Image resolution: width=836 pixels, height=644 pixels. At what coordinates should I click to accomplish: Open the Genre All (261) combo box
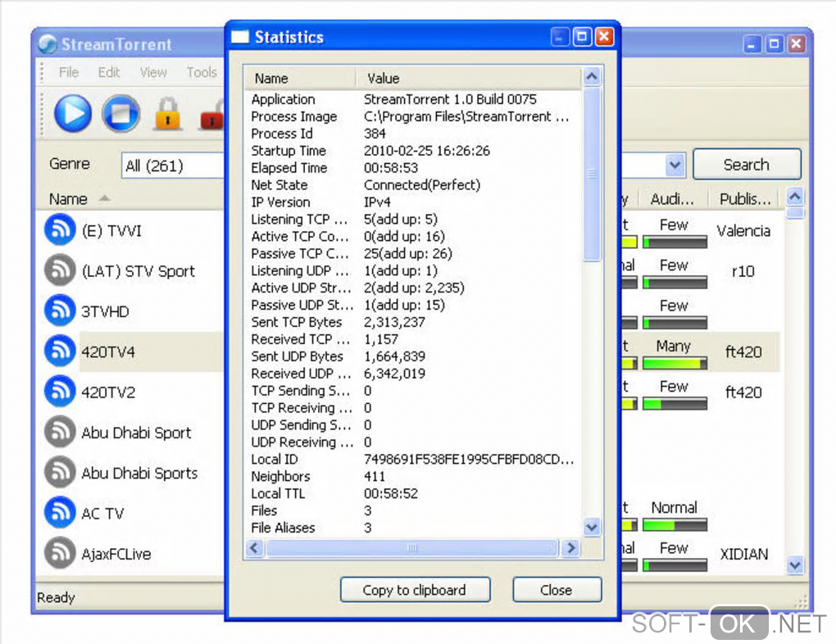[x=173, y=166]
